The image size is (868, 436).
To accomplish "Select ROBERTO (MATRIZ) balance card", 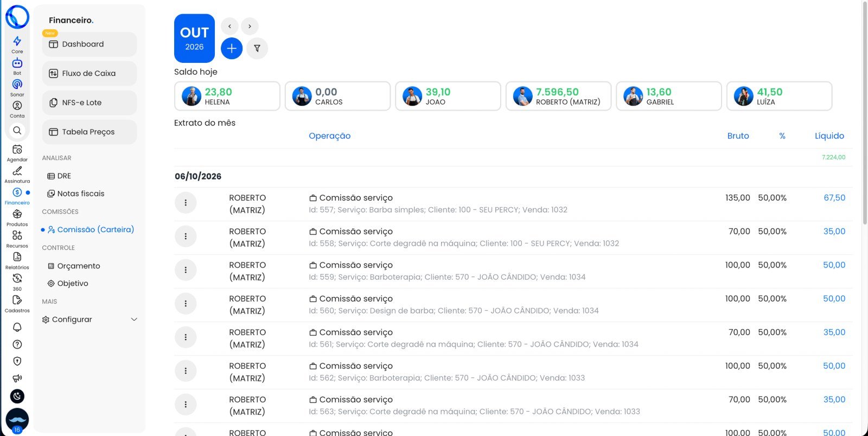I will coord(558,96).
